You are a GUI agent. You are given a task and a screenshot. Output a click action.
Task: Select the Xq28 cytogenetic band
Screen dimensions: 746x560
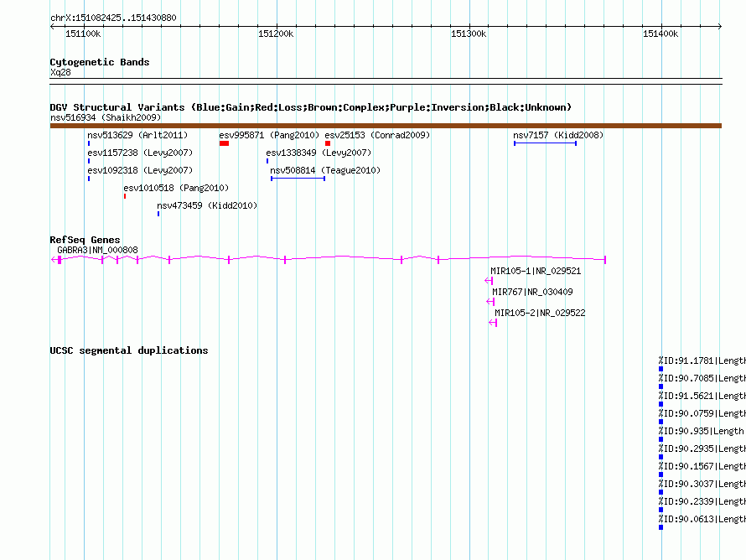tap(60, 72)
